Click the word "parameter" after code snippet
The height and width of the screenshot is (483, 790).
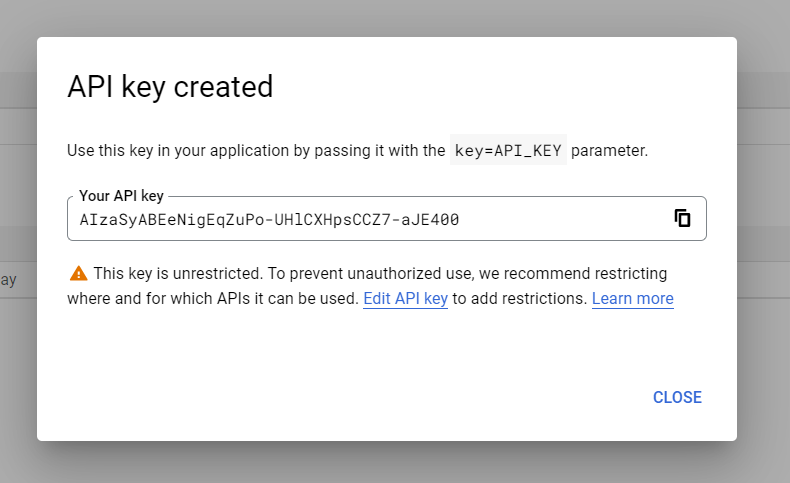tap(609, 151)
